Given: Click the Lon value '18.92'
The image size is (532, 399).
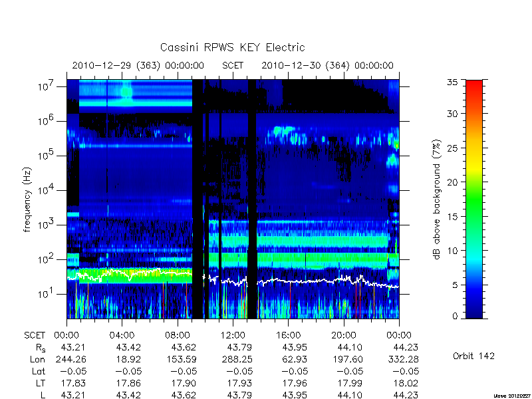Looking at the screenshot, I should coord(128,359).
